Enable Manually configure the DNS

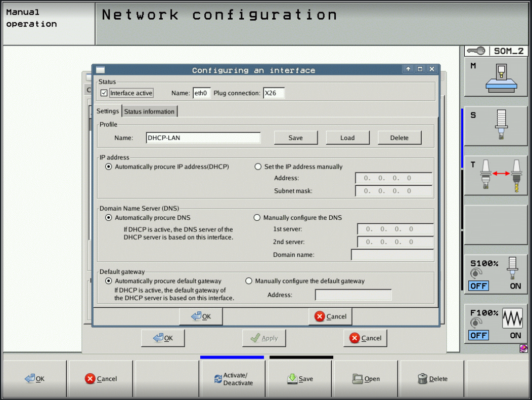(x=257, y=217)
